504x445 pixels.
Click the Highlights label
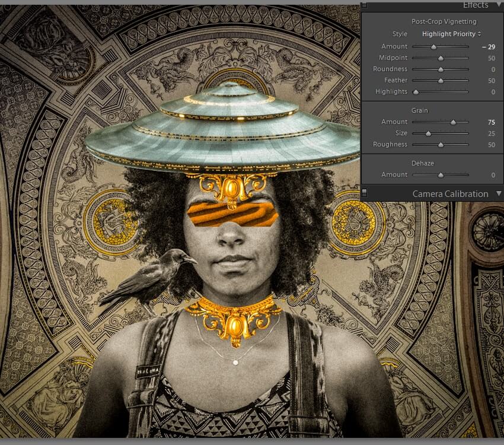391,91
